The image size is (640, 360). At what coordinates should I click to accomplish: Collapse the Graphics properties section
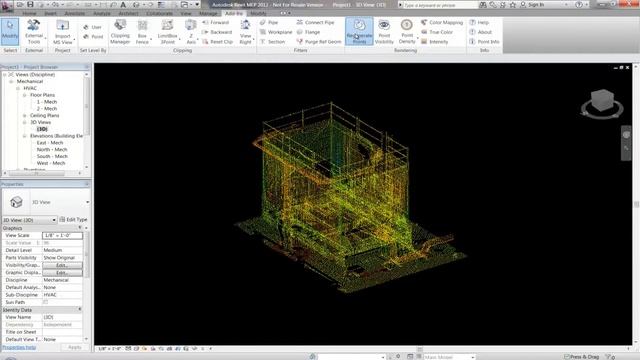(x=80, y=228)
